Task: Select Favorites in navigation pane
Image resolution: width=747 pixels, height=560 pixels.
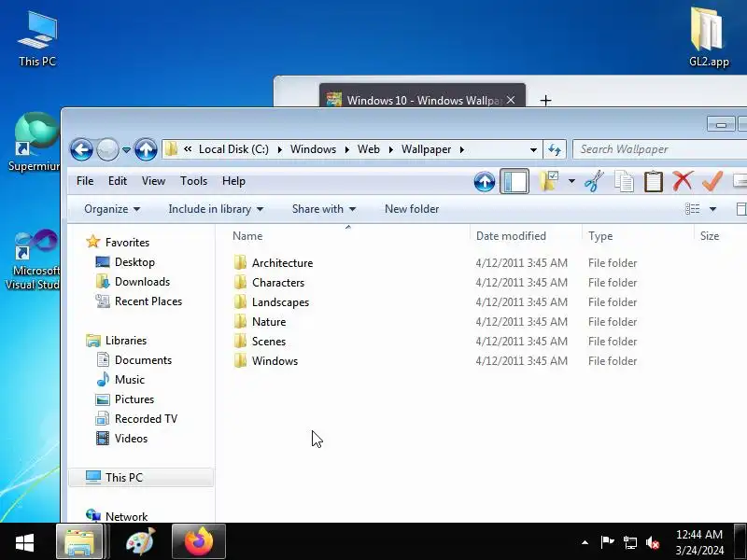Action: point(127,243)
